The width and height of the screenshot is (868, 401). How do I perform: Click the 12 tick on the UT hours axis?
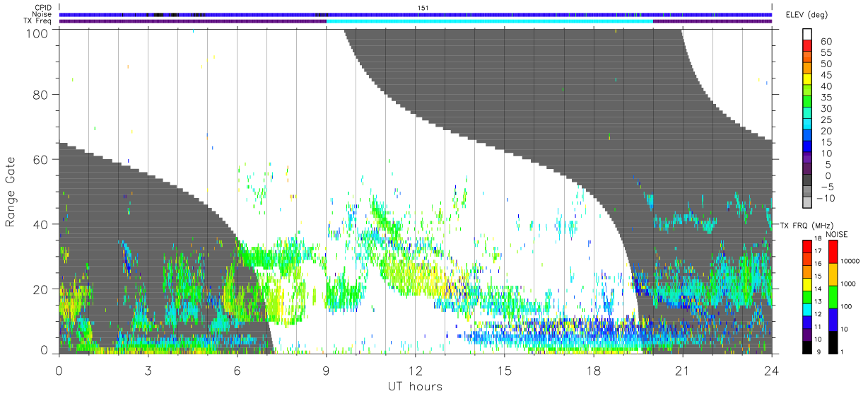coord(415,371)
